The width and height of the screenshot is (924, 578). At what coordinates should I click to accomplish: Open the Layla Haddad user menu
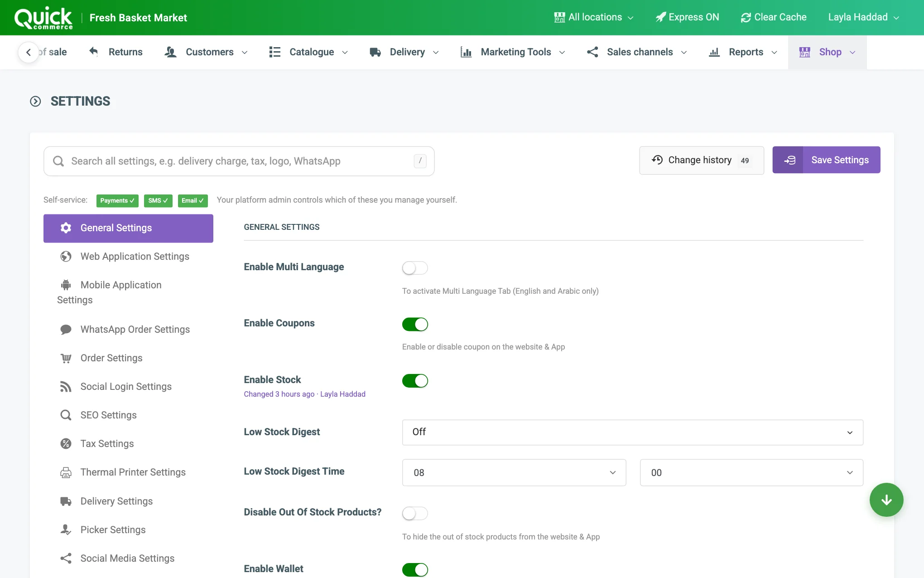(x=864, y=17)
